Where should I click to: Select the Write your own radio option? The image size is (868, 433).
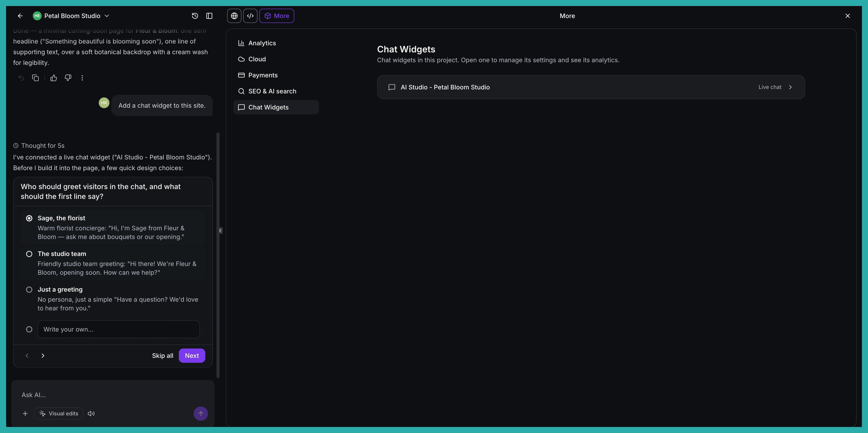(x=29, y=329)
